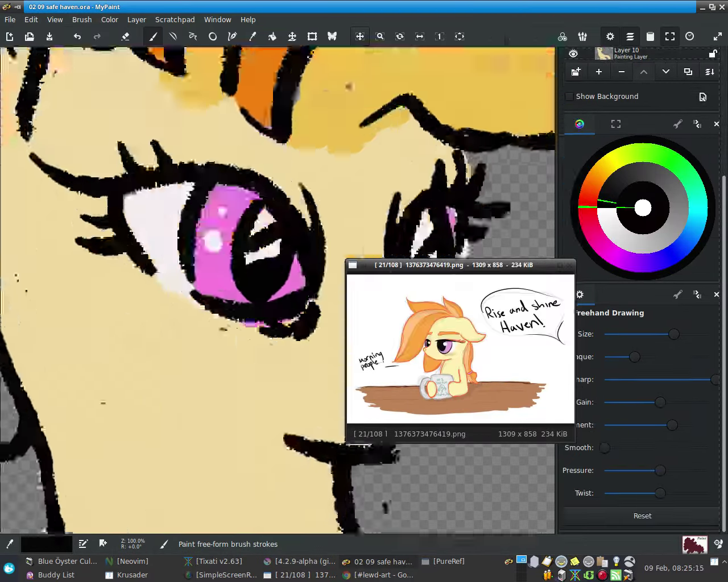Choose the ellipse drawing tool
This screenshot has height=582, width=728.
coord(213,36)
